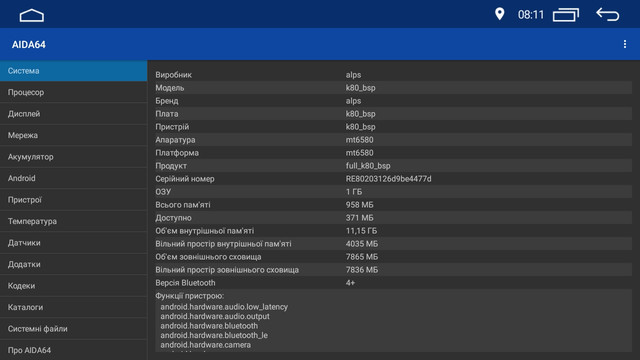Open the Процесор section
This screenshot has width=640, height=360.
click(73, 92)
